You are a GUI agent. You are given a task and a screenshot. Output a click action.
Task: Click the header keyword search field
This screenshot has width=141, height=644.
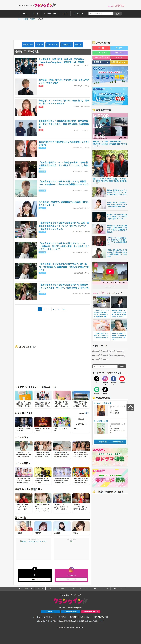click(101, 14)
